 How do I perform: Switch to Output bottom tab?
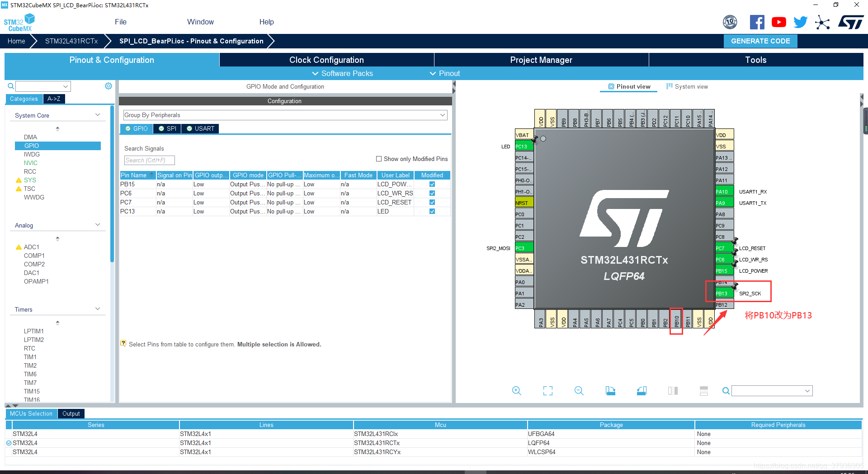(x=71, y=413)
